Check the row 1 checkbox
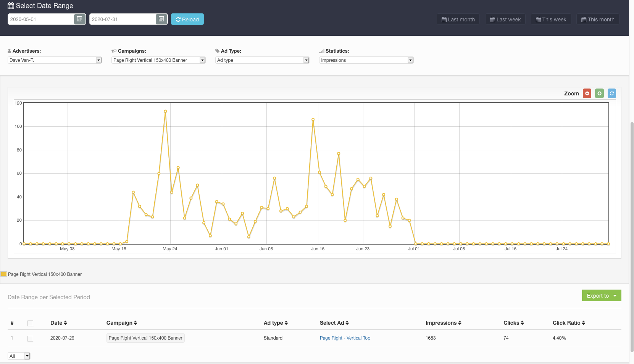 coord(31,338)
